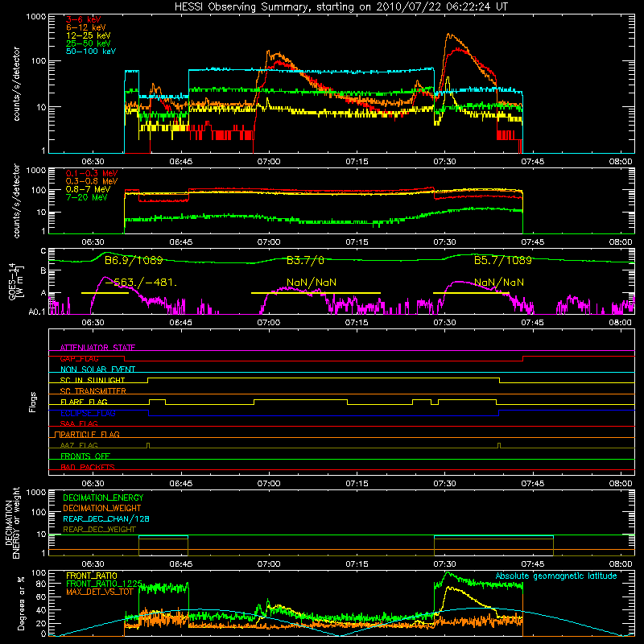Click the REAR_DEC_CHAN/128 legend label
Image resolution: width=644 pixels, height=644 pixels.
click(x=106, y=518)
